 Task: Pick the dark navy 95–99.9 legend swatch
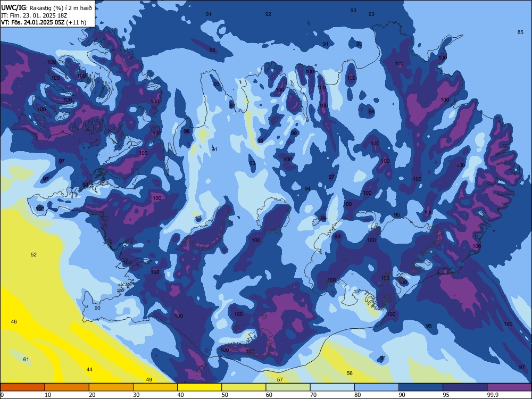click(465, 387)
